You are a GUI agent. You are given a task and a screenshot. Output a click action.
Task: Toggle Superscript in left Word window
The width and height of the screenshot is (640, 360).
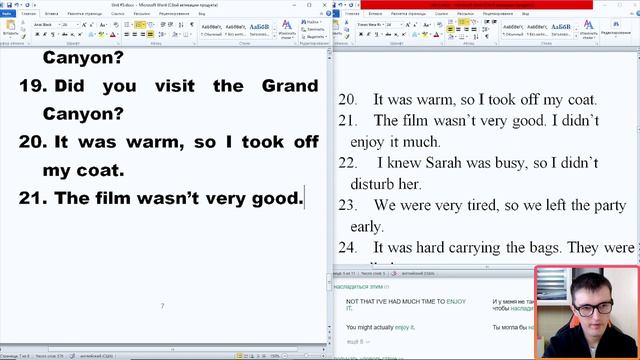[x=80, y=34]
